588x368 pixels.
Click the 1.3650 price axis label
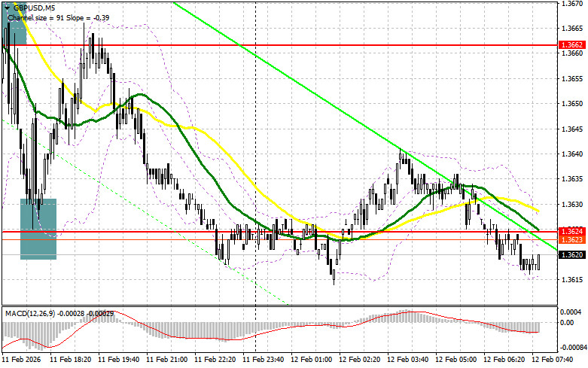coord(572,104)
